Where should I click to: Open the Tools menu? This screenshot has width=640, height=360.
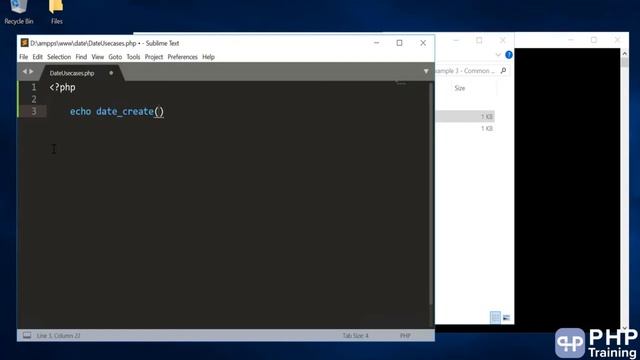point(133,57)
